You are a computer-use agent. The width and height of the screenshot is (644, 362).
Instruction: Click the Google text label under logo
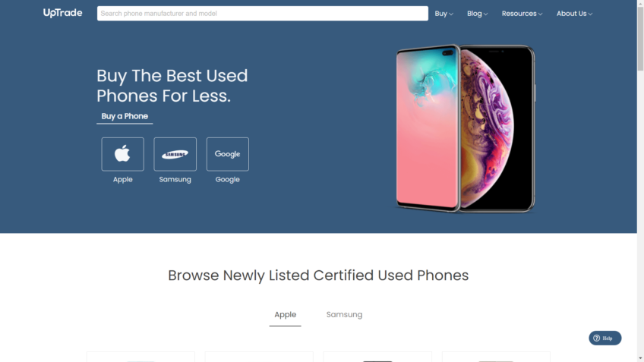(x=228, y=179)
